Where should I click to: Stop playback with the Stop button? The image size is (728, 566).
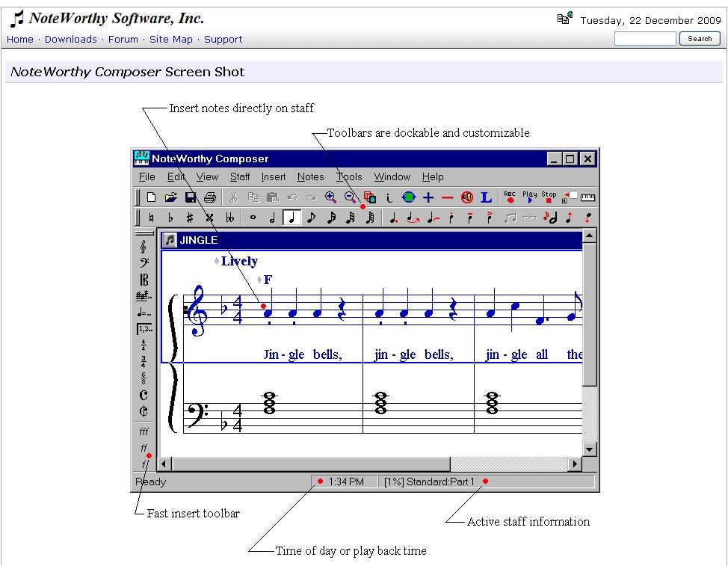click(x=549, y=197)
